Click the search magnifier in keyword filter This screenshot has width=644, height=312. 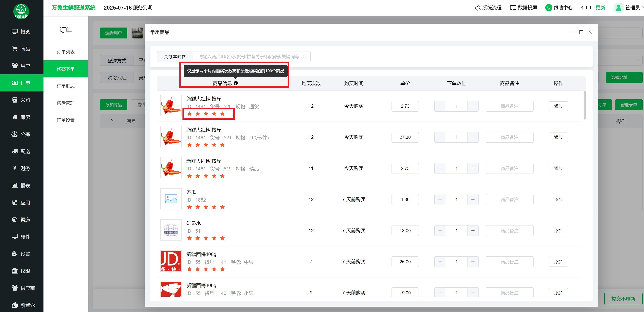[305, 57]
